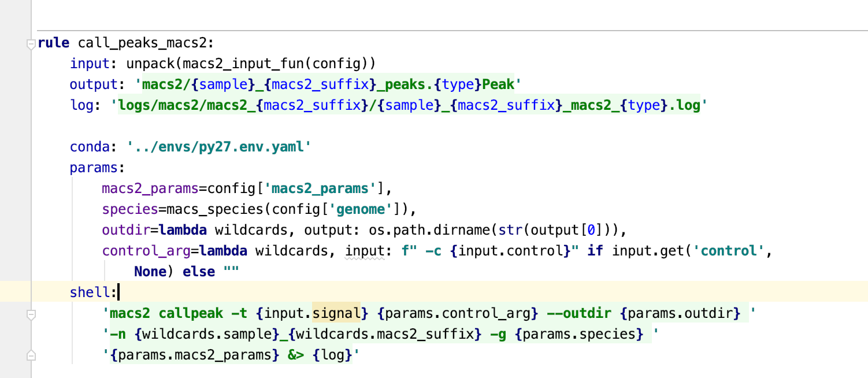
Task: Click the 'params' keyword
Action: click(94, 168)
